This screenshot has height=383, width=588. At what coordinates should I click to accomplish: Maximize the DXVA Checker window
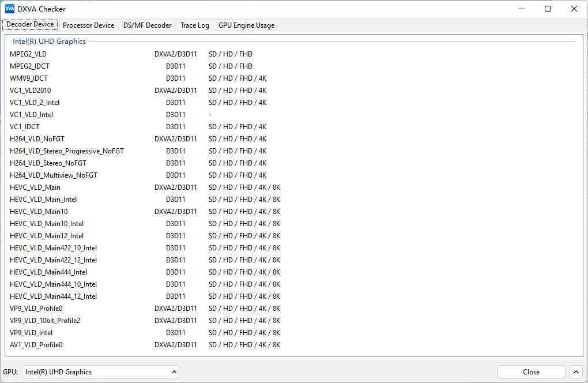point(548,9)
